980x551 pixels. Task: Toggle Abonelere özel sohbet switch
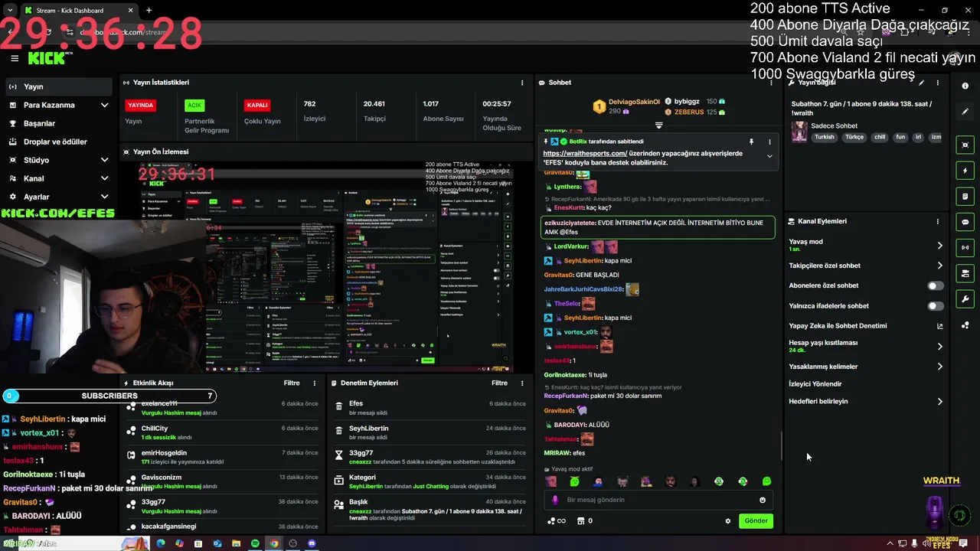point(936,285)
